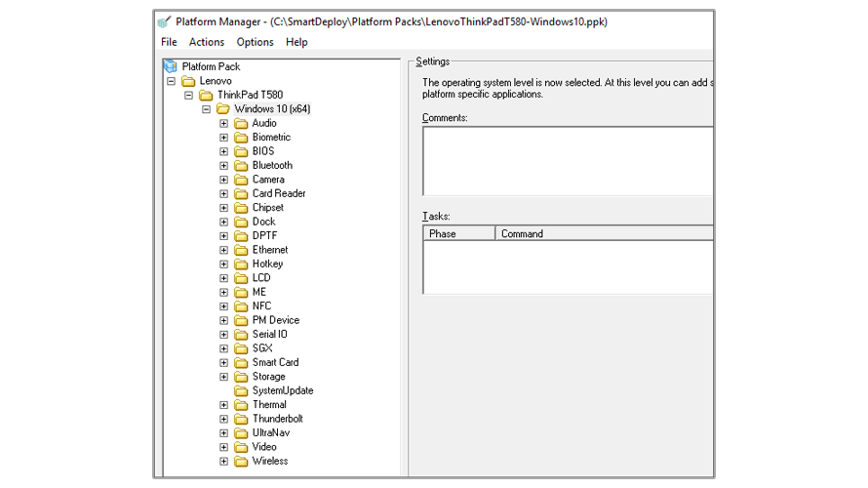Click the Command column header

tap(522, 233)
